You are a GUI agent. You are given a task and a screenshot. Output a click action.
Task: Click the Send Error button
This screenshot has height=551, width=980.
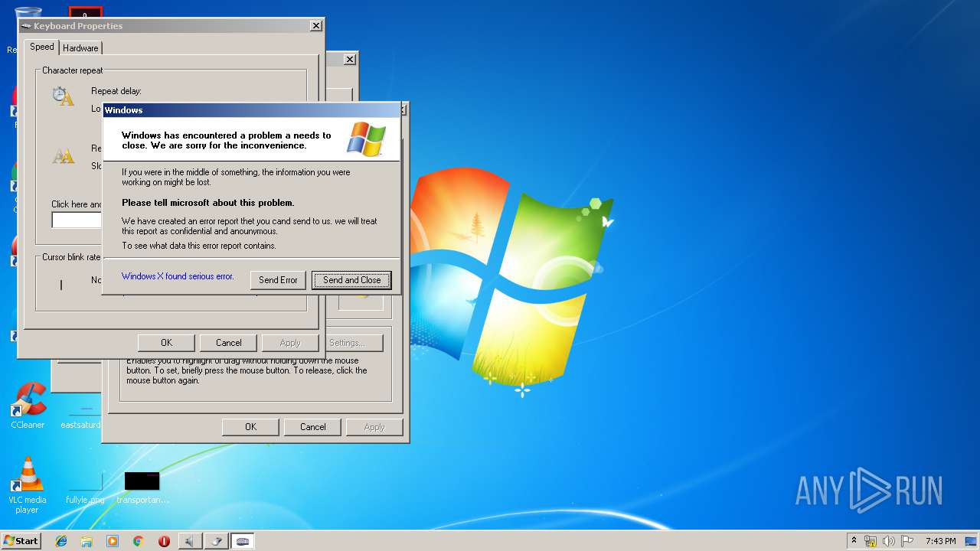pos(278,280)
